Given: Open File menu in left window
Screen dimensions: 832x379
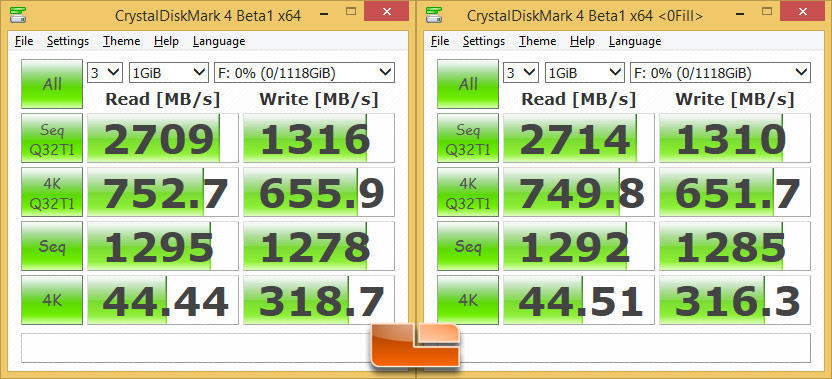Looking at the screenshot, I should [24, 41].
